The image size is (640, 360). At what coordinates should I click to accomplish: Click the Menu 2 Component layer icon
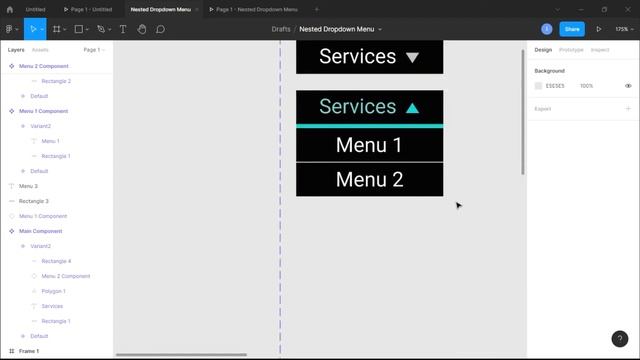tap(11, 66)
